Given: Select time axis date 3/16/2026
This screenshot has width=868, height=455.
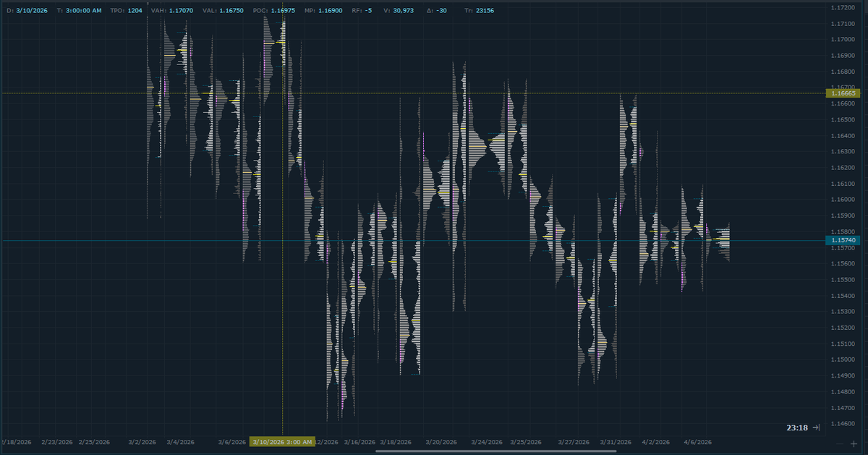Looking at the screenshot, I should pos(359,442).
